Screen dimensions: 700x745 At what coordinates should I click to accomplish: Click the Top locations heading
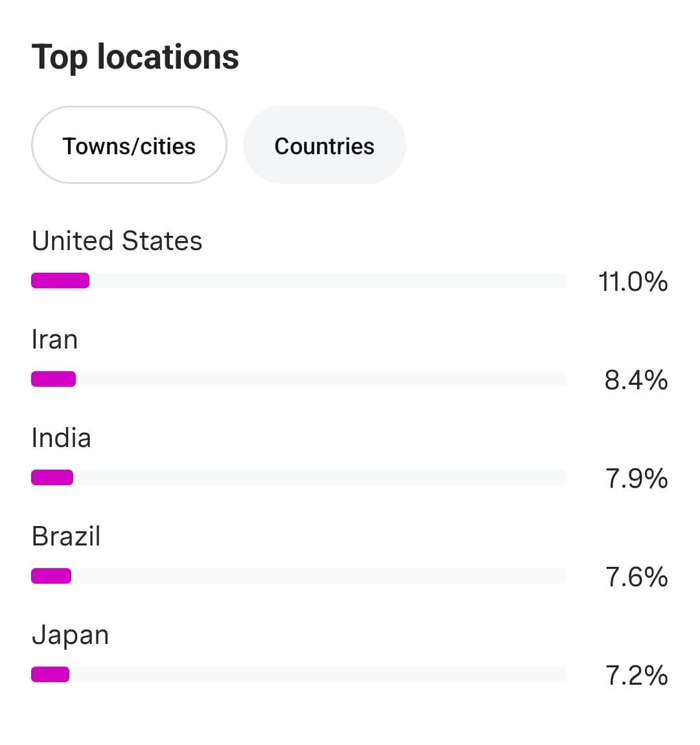(x=135, y=57)
